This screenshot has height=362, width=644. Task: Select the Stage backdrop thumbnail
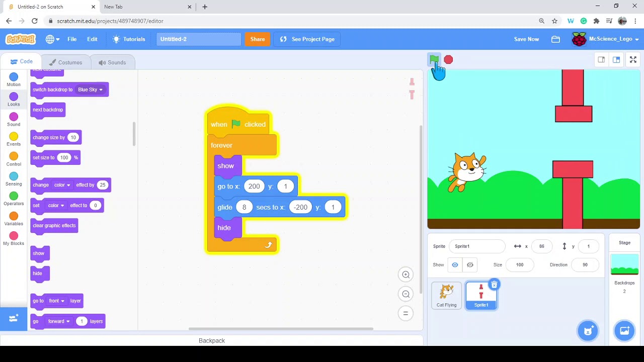(624, 265)
